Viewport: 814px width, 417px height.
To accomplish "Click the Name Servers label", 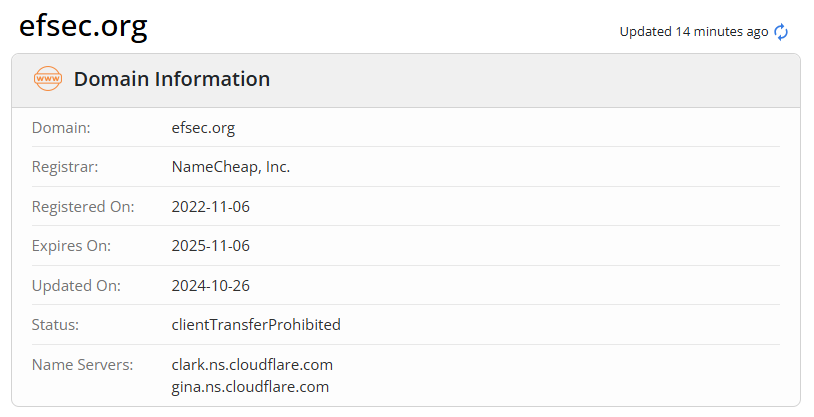I will [82, 365].
